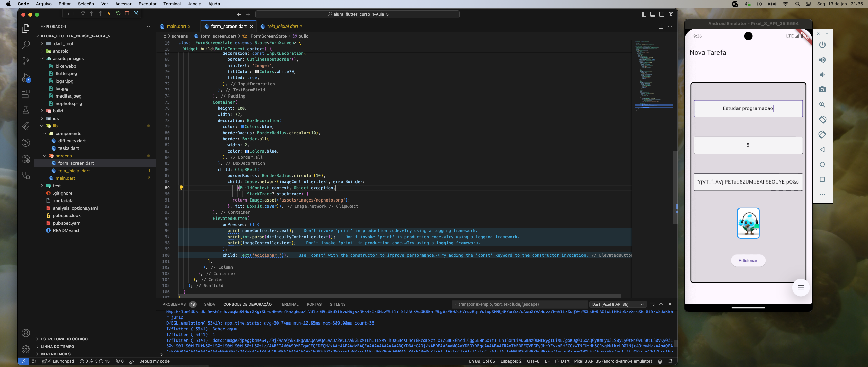Select the Search icon in activity bar
The image size is (868, 367).
coord(25,45)
